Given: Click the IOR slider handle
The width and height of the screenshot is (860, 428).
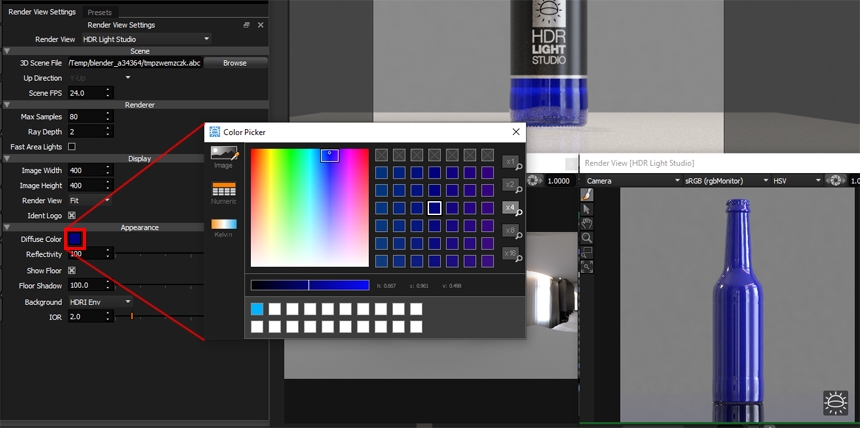Looking at the screenshot, I should pos(132,316).
